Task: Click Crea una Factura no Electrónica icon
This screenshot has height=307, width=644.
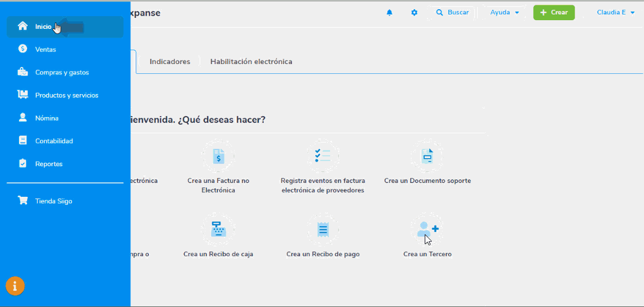Action: [218, 156]
